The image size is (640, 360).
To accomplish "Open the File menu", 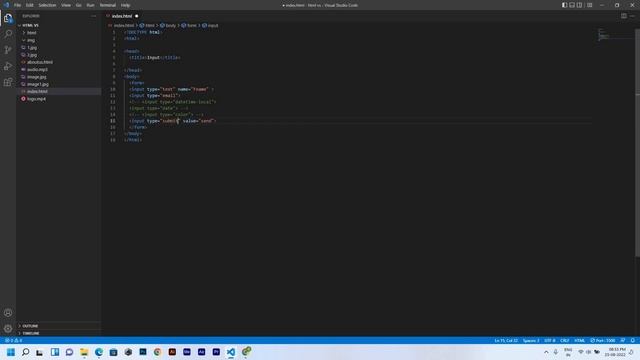I will click(18, 5).
